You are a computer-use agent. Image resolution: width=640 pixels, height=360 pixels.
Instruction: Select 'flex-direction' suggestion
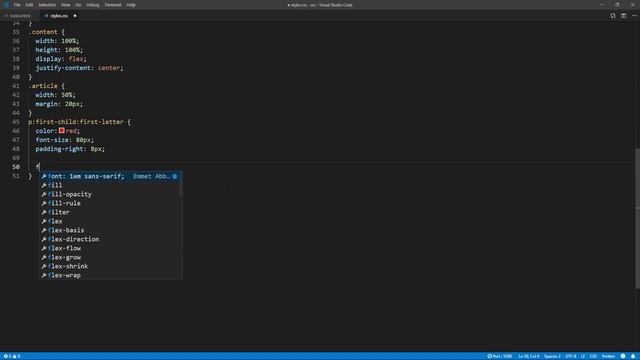click(110, 239)
